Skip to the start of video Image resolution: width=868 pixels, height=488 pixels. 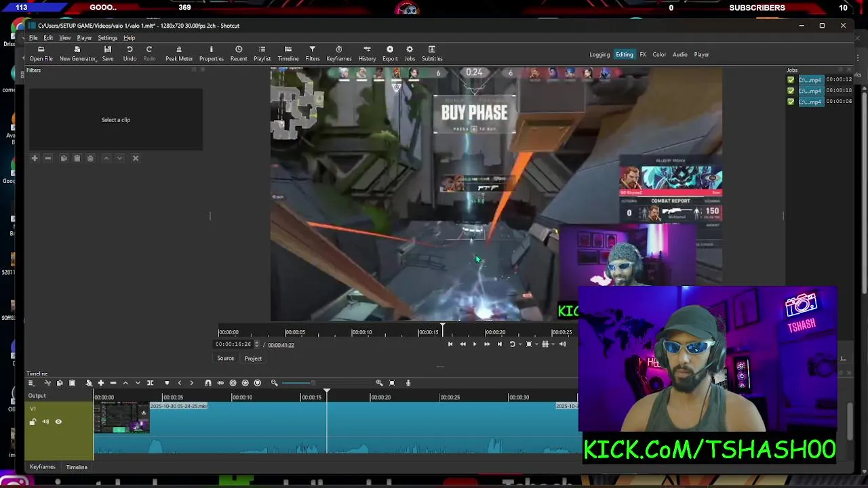pyautogui.click(x=450, y=344)
